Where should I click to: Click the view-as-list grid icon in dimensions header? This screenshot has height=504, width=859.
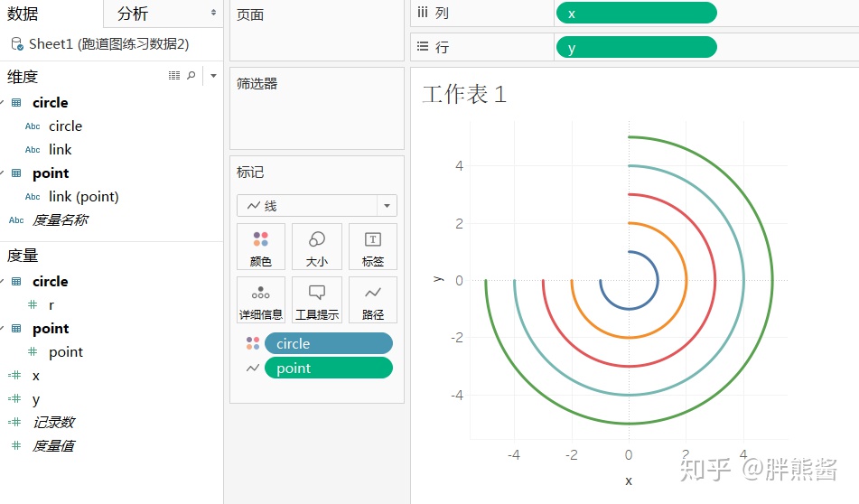coord(174,76)
